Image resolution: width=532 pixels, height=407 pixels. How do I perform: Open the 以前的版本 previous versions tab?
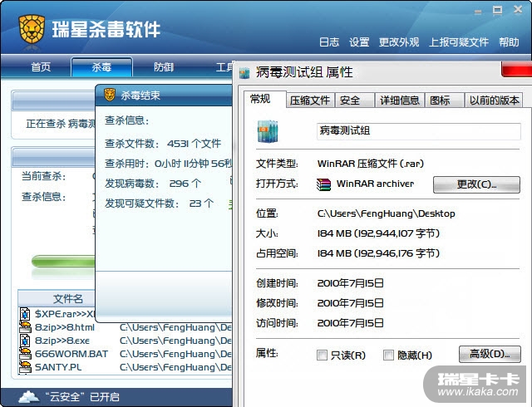[494, 101]
